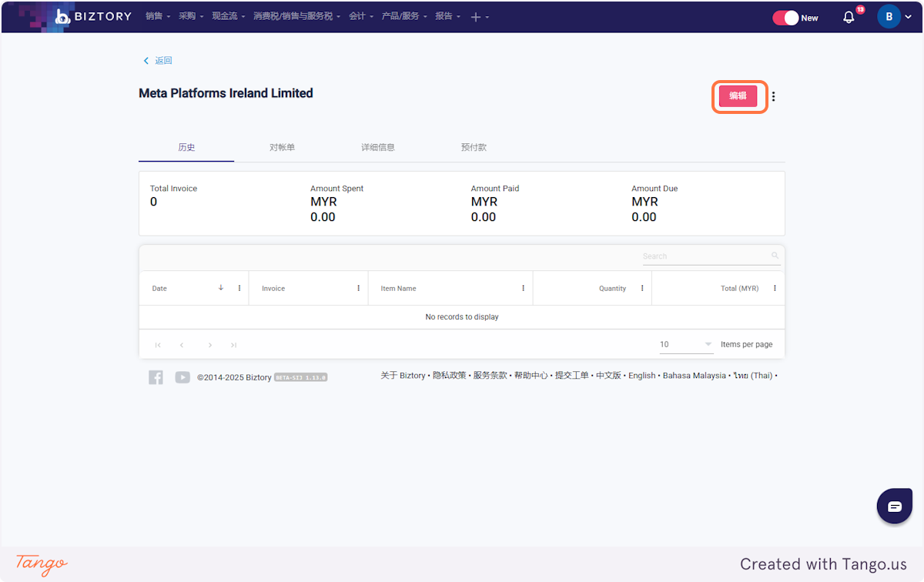This screenshot has height=582, width=924.
Task: Select the 历史 tab
Action: [x=186, y=147]
